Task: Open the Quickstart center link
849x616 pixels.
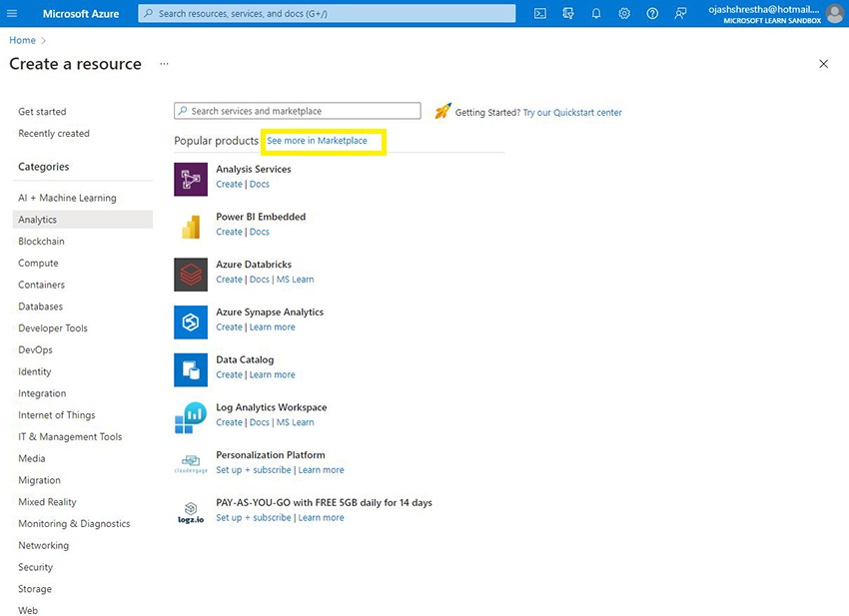Action: point(572,113)
